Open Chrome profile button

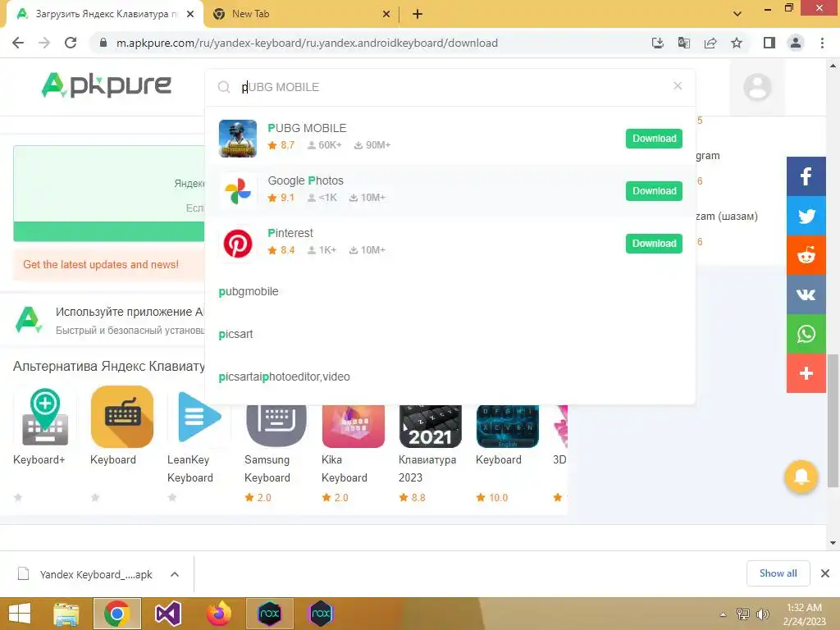796,43
